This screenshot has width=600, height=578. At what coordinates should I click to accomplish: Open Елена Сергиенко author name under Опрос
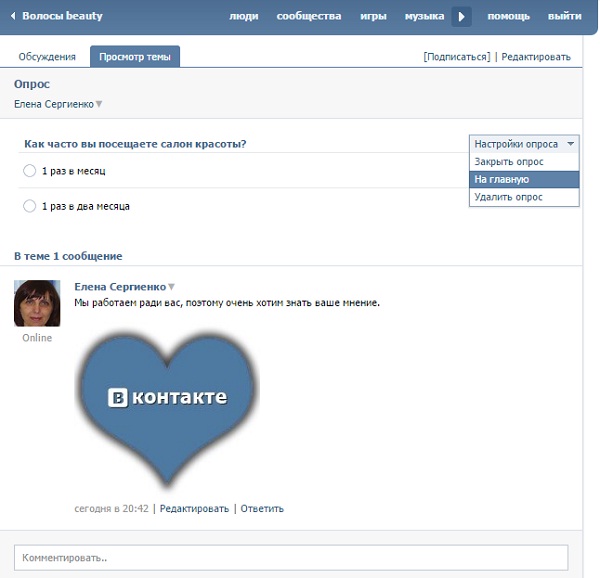(x=54, y=104)
